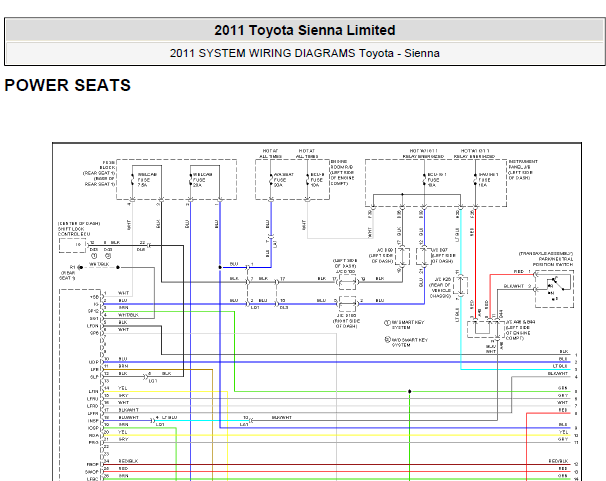Click 'RED/BLK' wire label at pin 24
This screenshot has width=606, height=481.
coord(128,461)
